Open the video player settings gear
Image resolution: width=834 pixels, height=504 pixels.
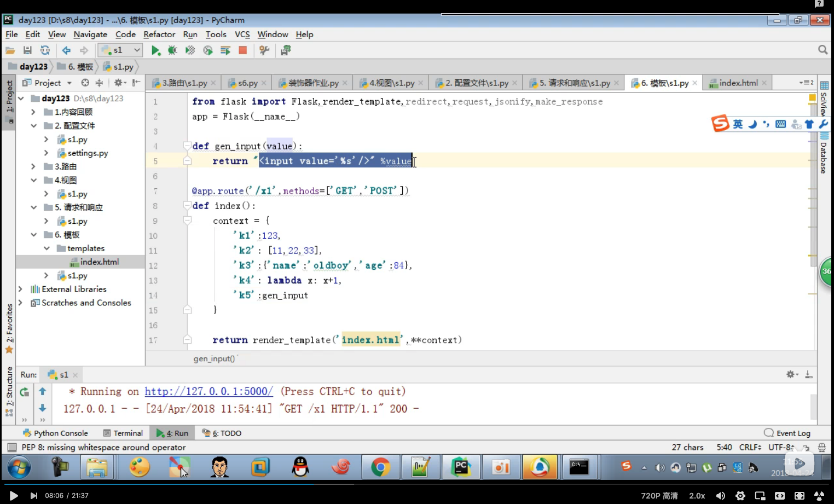pyautogui.click(x=740, y=496)
